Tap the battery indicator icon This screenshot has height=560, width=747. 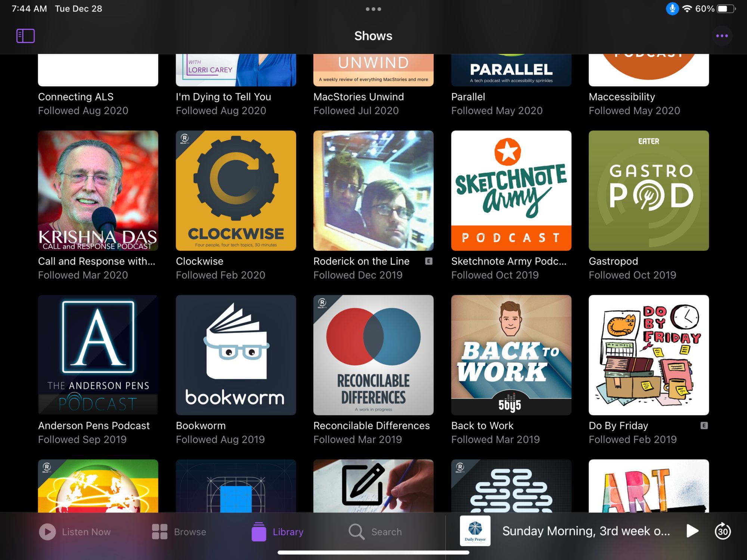(x=725, y=9)
